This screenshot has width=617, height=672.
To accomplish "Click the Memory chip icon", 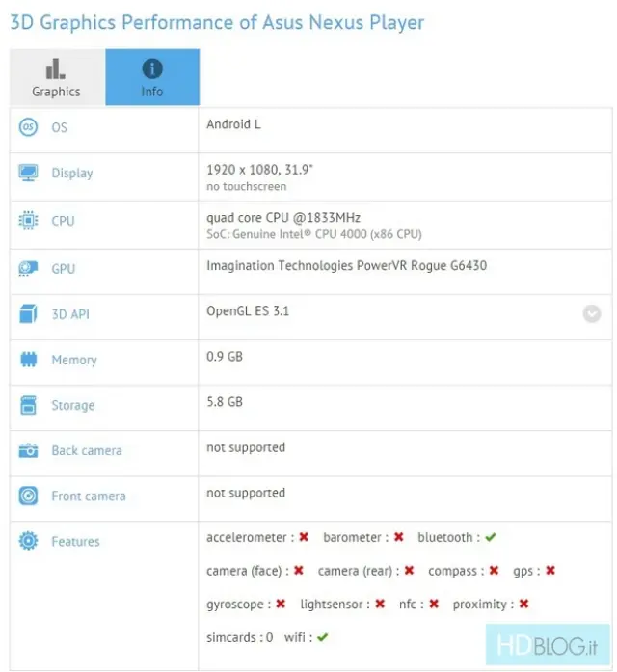I will click(28, 360).
